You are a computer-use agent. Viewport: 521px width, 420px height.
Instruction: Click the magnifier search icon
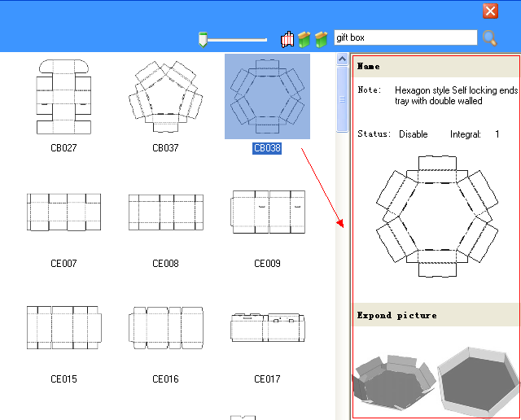tap(489, 38)
